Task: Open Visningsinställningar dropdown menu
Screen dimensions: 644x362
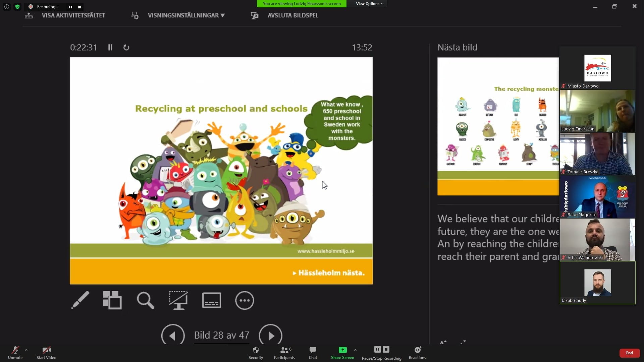Action: pos(186,15)
